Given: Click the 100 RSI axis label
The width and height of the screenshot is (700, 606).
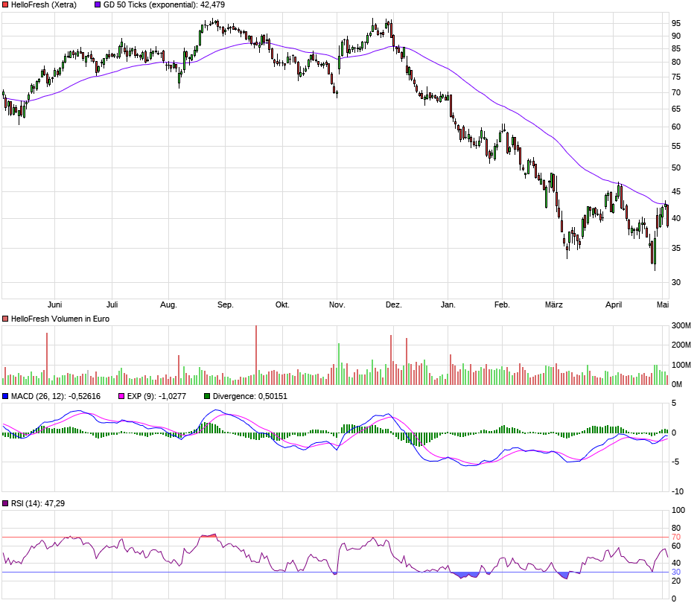Looking at the screenshot, I should coord(678,510).
